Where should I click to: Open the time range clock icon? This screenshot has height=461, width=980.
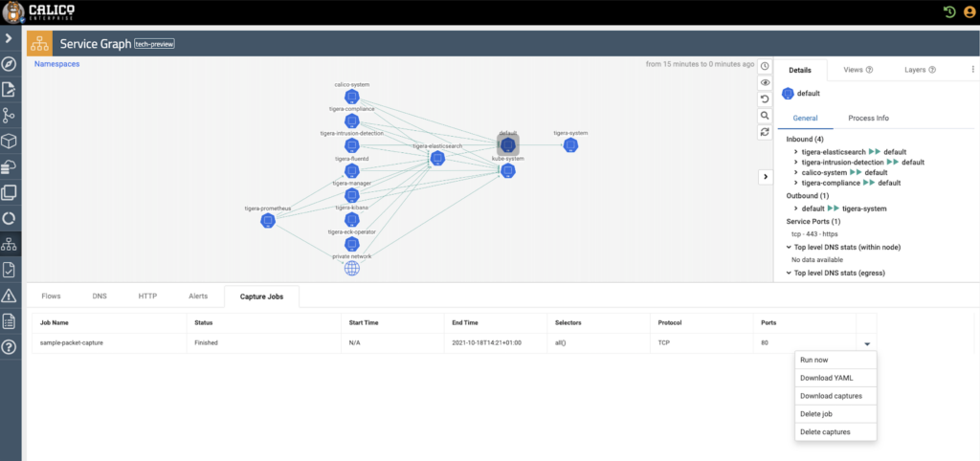pyautogui.click(x=765, y=66)
